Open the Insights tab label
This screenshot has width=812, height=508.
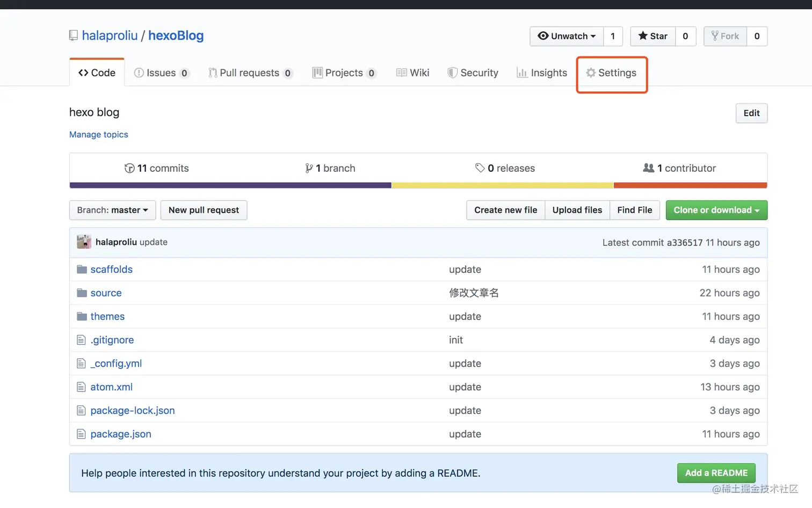(x=549, y=72)
